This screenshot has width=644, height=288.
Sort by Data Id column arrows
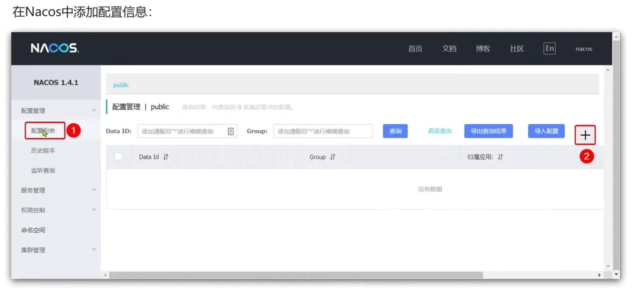166,157
